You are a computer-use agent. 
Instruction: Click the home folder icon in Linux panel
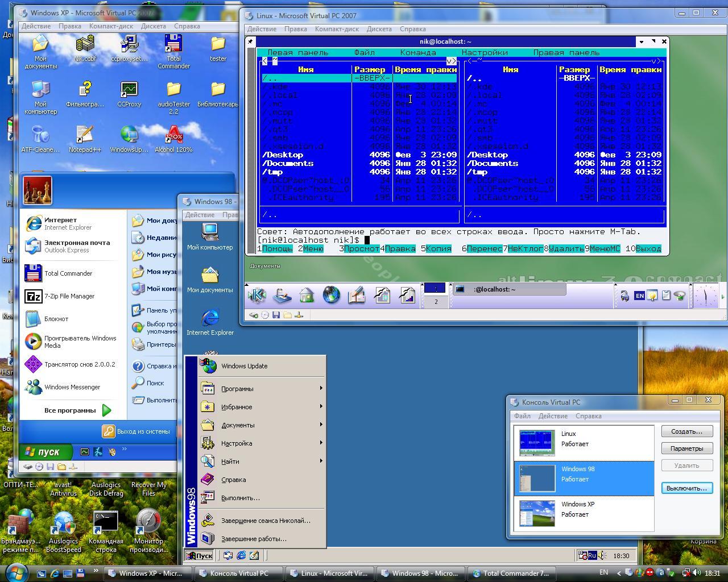[307, 295]
